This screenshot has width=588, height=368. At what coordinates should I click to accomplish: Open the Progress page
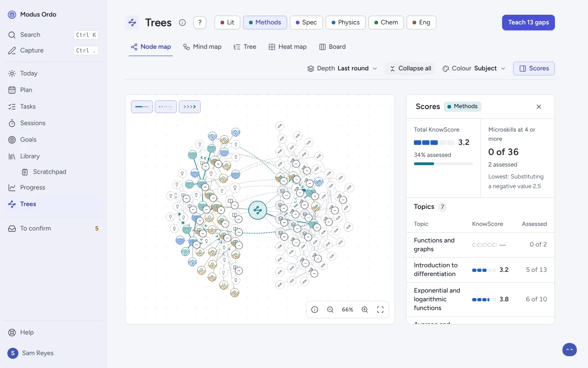click(53, 188)
